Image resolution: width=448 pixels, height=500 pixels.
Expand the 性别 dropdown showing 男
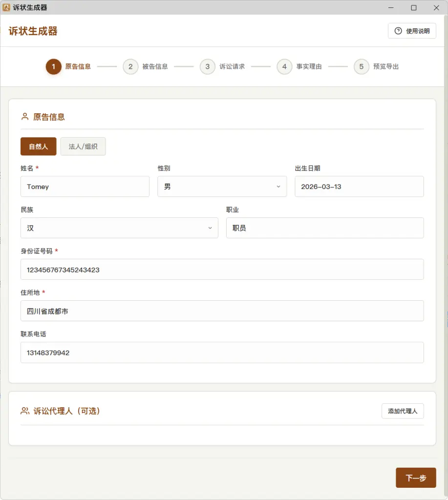pyautogui.click(x=222, y=187)
